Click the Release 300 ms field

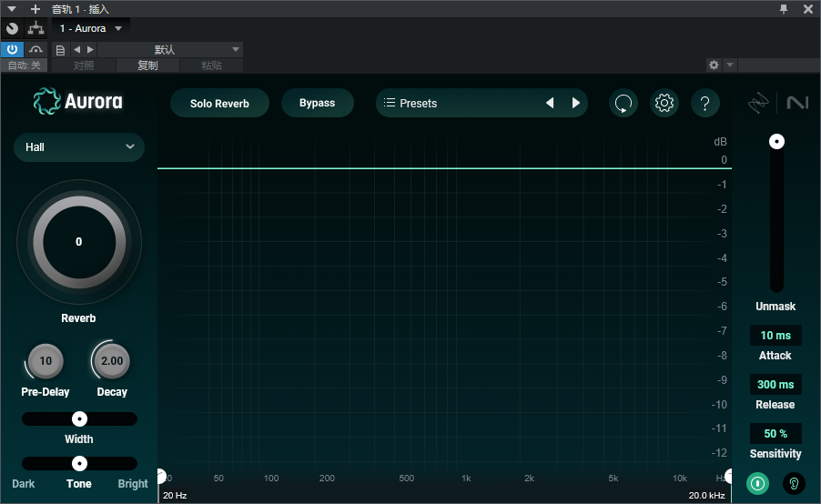[x=775, y=385]
